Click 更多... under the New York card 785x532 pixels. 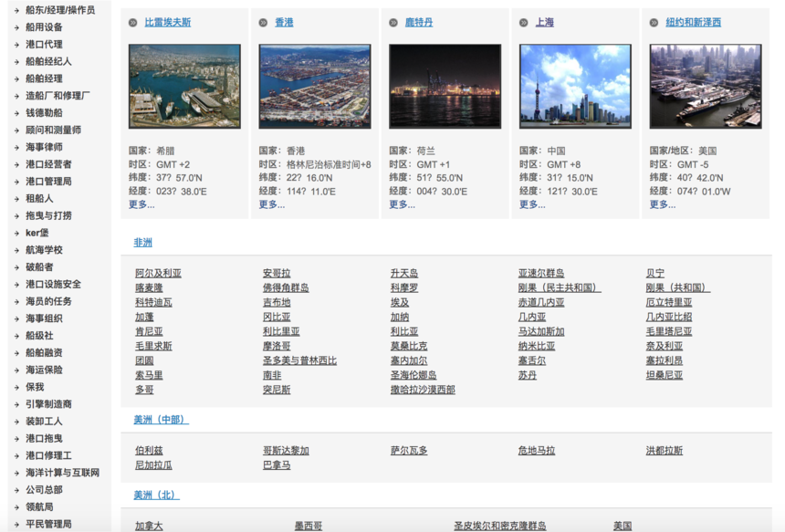tap(663, 204)
